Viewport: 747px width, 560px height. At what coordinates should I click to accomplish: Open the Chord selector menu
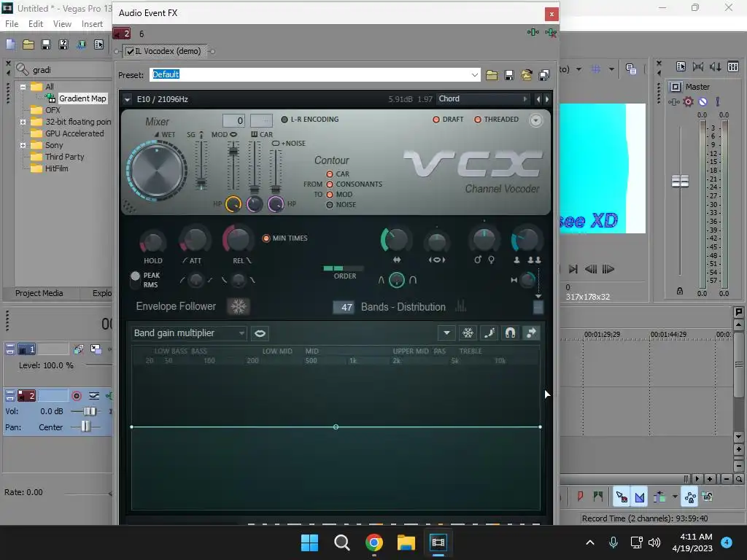coord(483,99)
